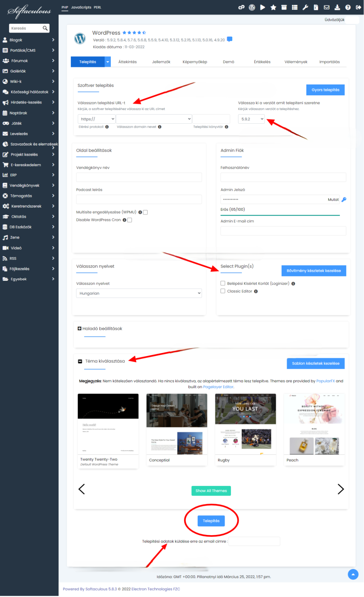Screen dimensions: 364x597
Task: Click the info icon next to Elérési protokoll
Action: point(107,127)
